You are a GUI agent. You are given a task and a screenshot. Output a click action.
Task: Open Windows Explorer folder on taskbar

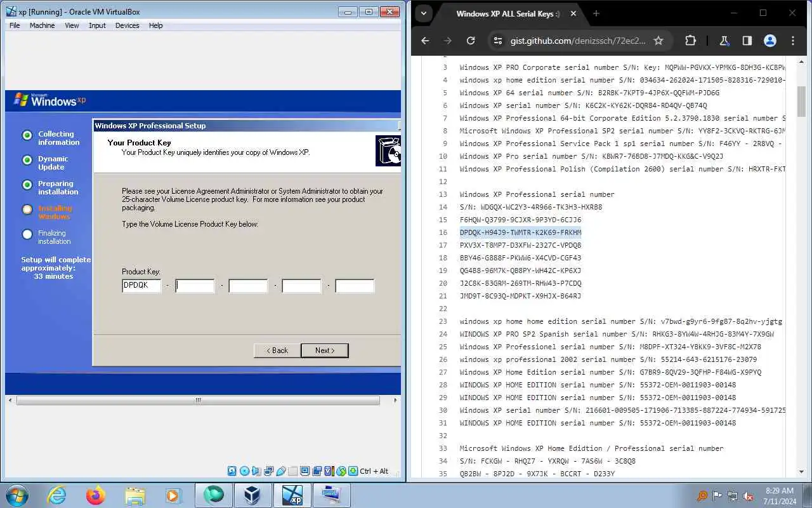(135, 495)
